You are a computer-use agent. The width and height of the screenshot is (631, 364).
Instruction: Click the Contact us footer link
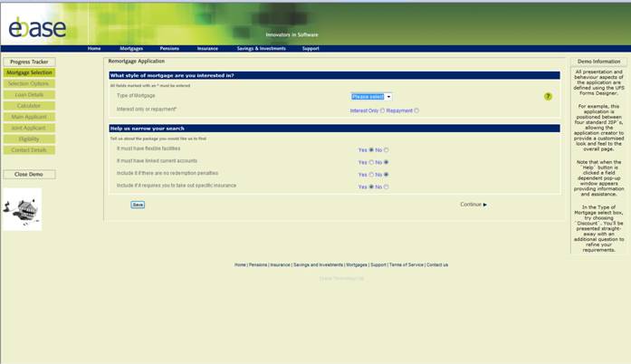click(437, 264)
